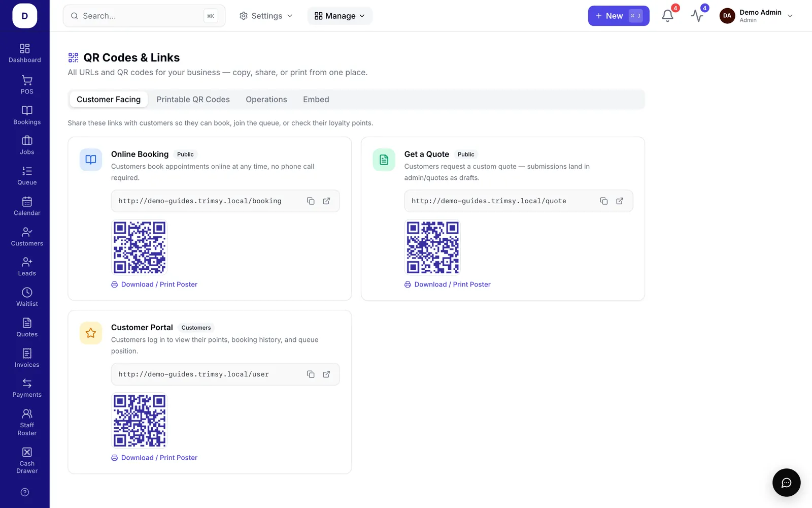Download poster for Get a Quote
Image resolution: width=812 pixels, height=508 pixels.
pos(448,284)
